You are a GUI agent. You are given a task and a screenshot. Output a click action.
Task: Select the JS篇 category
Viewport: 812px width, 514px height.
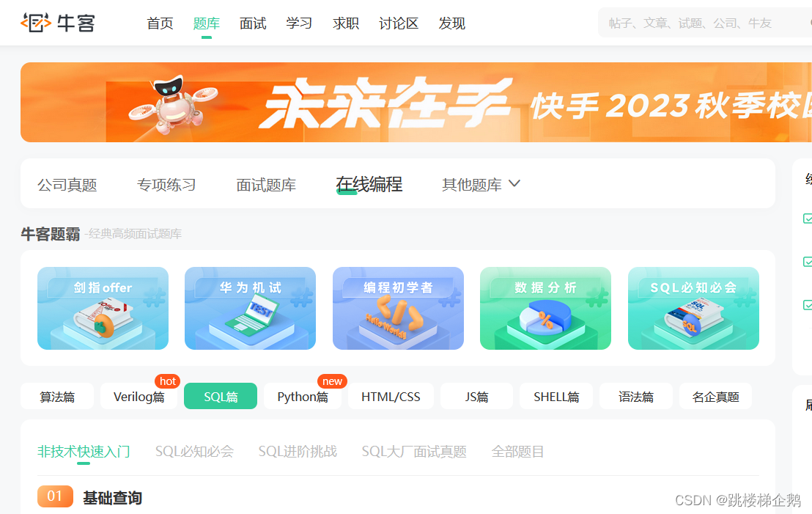click(476, 397)
